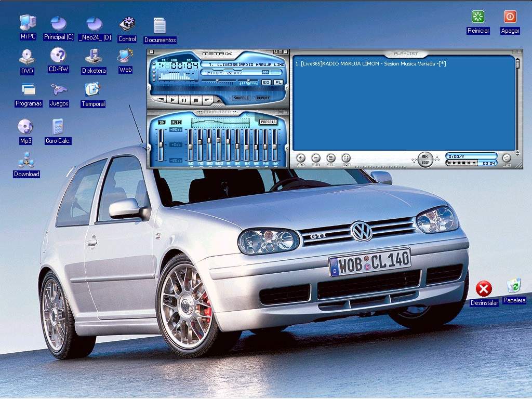Screen dimensions: 532x399
Task: Click the Apagar shutdown icon
Action: click(x=510, y=22)
